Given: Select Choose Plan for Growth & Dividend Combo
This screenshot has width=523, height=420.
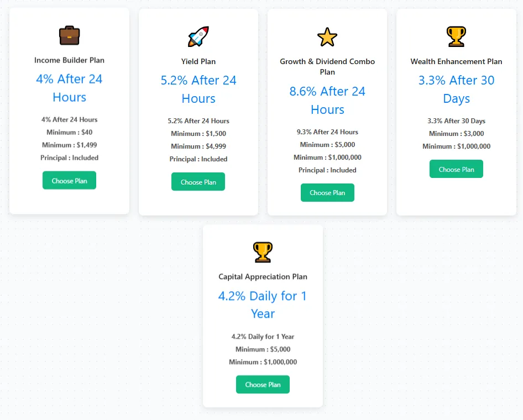Looking at the screenshot, I should (x=327, y=193).
